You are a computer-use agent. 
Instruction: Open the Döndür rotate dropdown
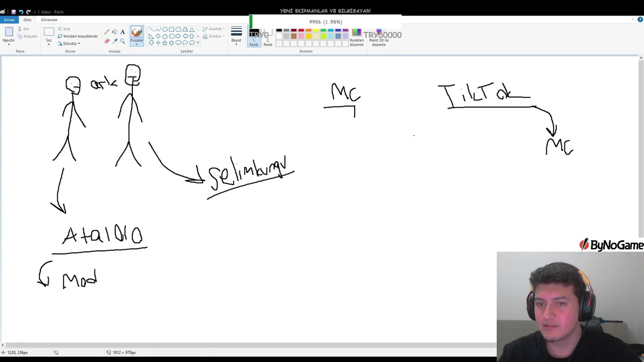pos(69,44)
